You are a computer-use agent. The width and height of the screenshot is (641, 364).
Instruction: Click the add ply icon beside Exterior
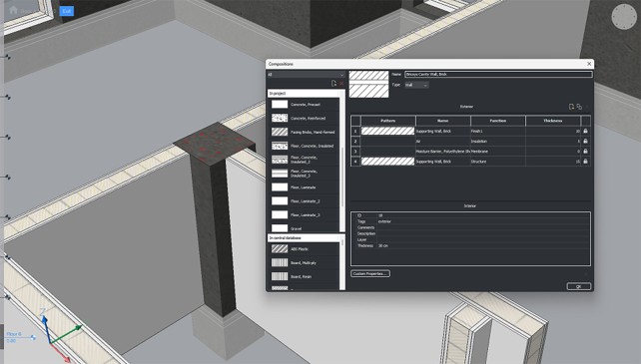tap(571, 107)
